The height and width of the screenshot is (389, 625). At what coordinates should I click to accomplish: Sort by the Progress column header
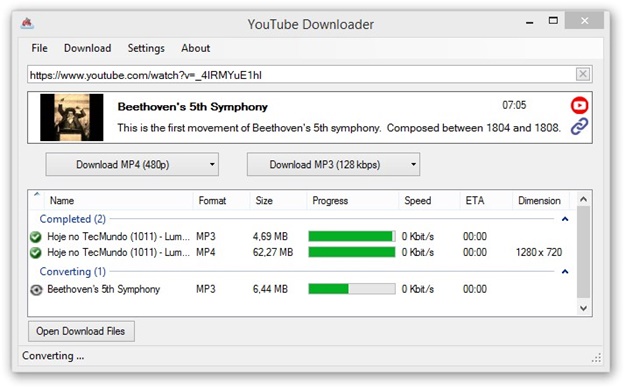pyautogui.click(x=353, y=200)
